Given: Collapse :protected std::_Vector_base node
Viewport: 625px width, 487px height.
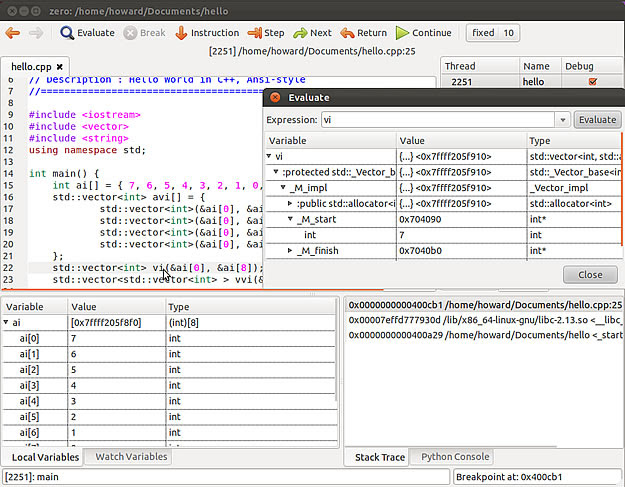Looking at the screenshot, I should pos(276,172).
